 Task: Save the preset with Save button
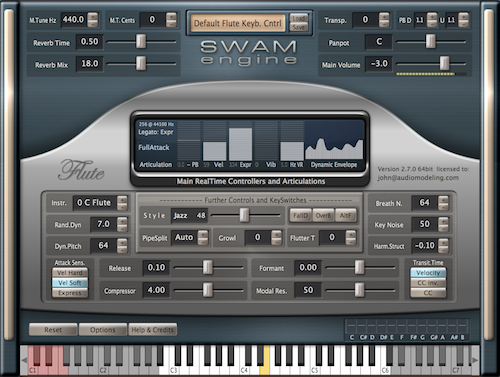(299, 27)
